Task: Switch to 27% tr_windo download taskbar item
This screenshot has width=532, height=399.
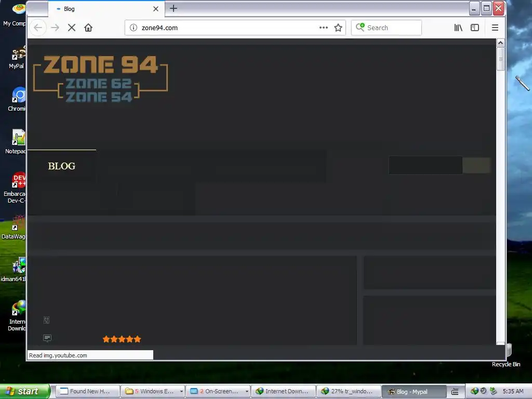Action: [x=349, y=391]
